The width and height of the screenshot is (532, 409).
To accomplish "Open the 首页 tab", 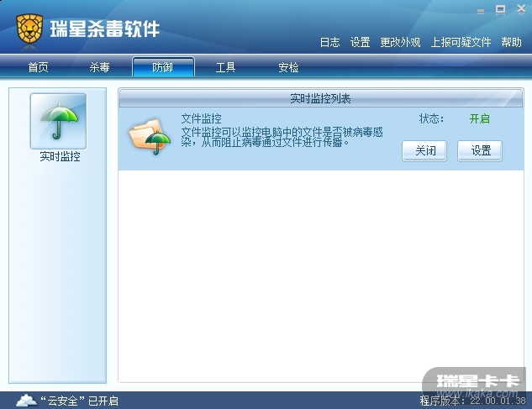I will [x=38, y=67].
